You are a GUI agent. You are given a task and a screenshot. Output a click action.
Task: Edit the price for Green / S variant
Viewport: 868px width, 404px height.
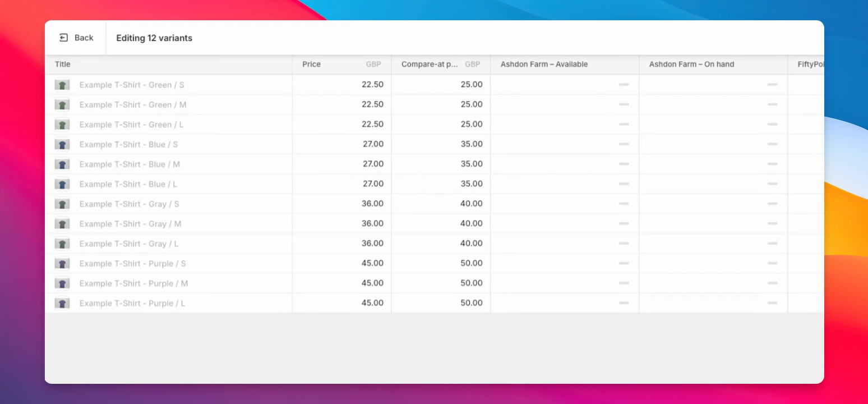click(x=341, y=85)
